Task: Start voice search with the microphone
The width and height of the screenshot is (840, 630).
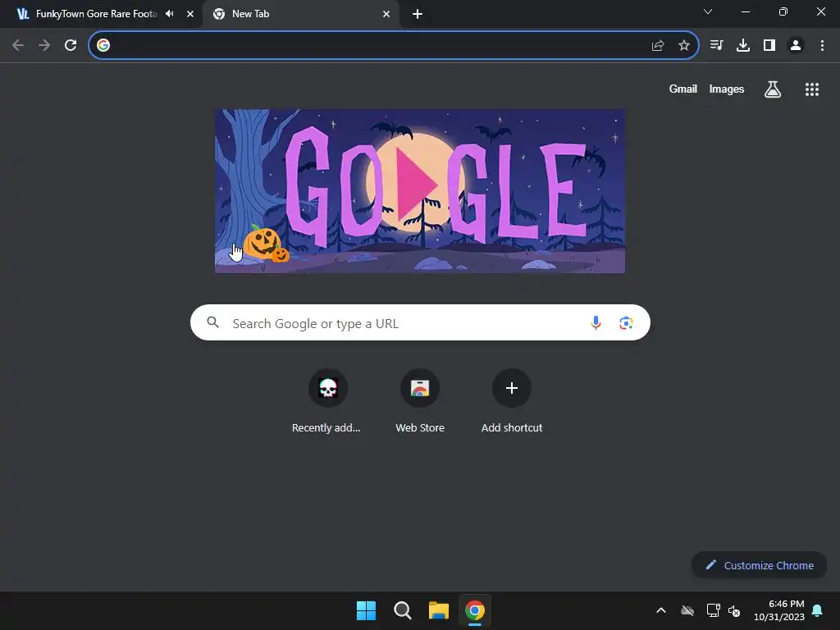Action: 596,322
